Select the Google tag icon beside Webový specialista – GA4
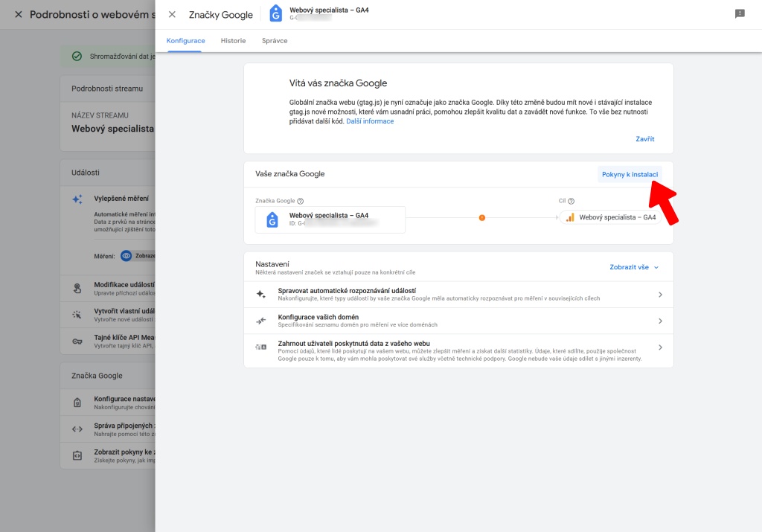 pyautogui.click(x=272, y=219)
